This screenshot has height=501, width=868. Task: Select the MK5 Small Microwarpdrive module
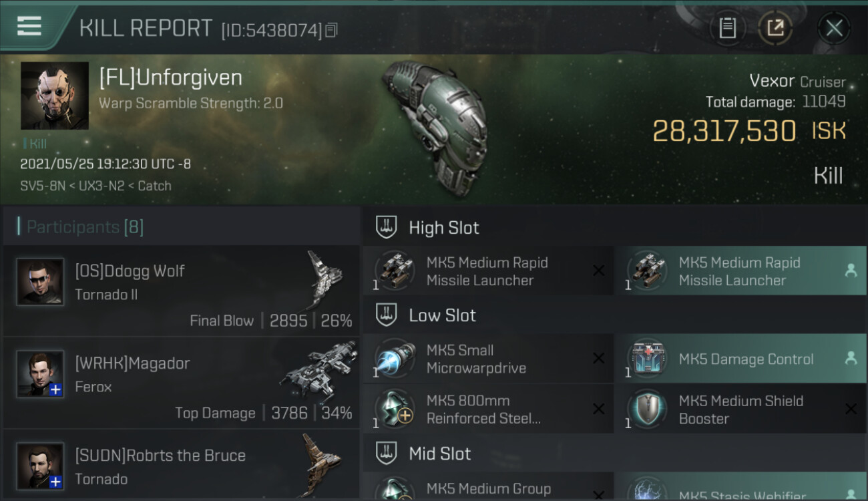[x=487, y=359]
